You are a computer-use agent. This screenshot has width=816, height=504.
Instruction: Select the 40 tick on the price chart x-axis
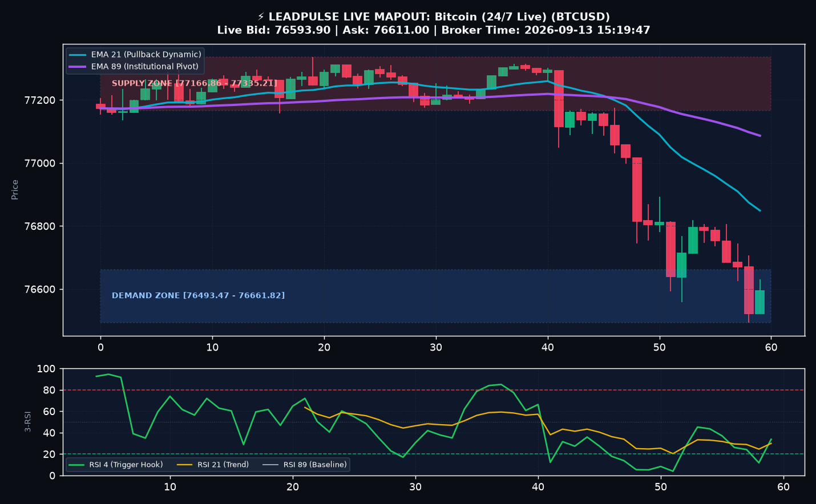(548, 347)
